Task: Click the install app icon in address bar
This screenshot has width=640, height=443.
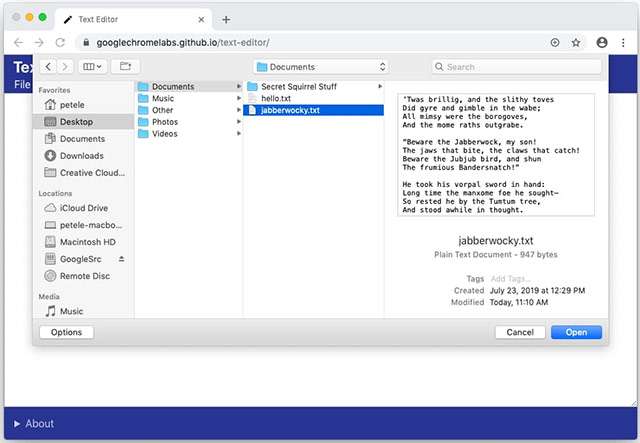Action: click(x=555, y=42)
